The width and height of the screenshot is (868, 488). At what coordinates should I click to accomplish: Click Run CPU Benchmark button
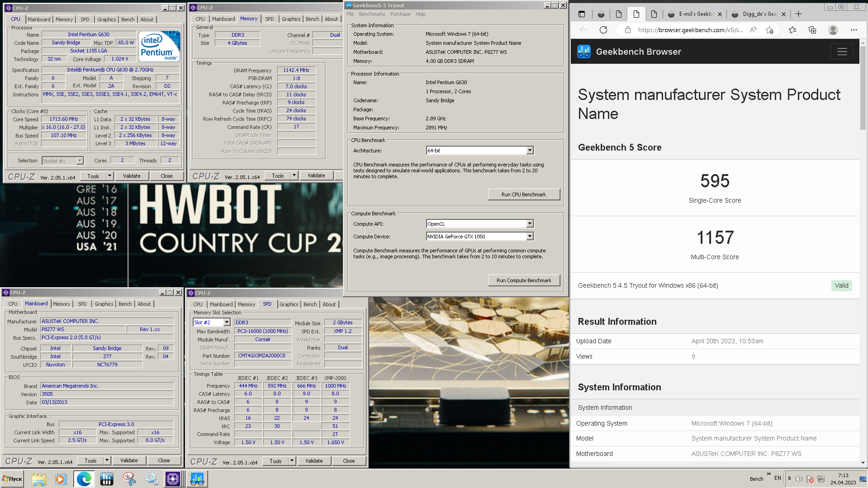point(524,194)
